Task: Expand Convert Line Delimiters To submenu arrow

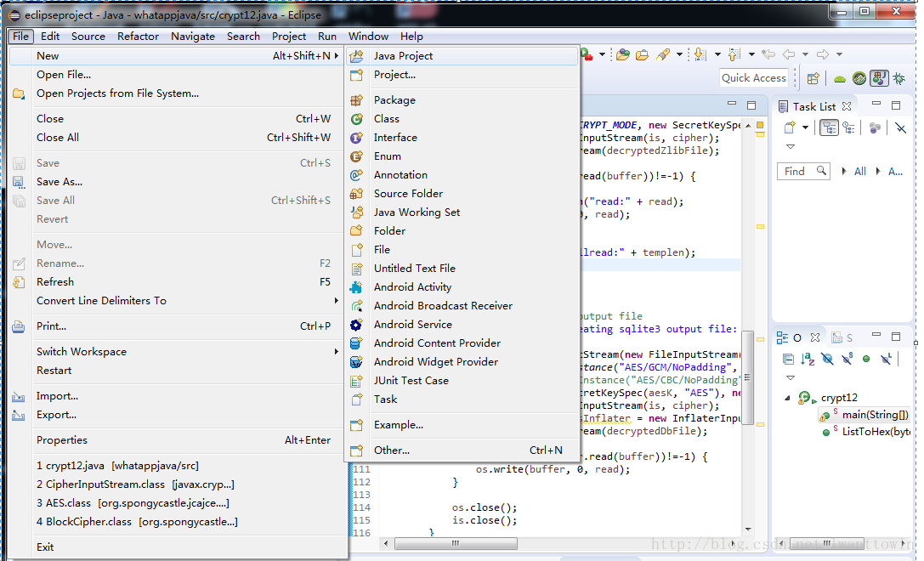Action: pos(336,301)
